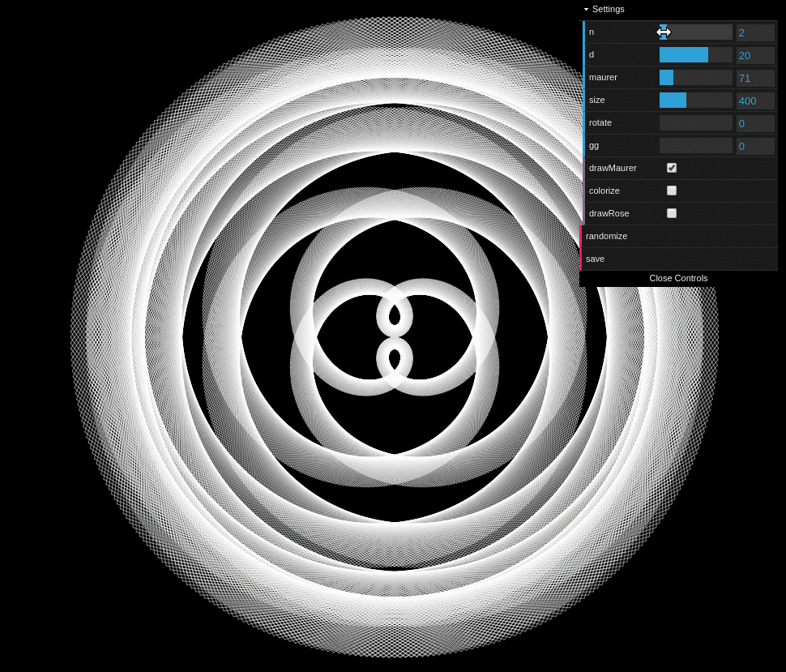Select the d value input showing 20
Screen dimensions: 786x672
(x=754, y=54)
